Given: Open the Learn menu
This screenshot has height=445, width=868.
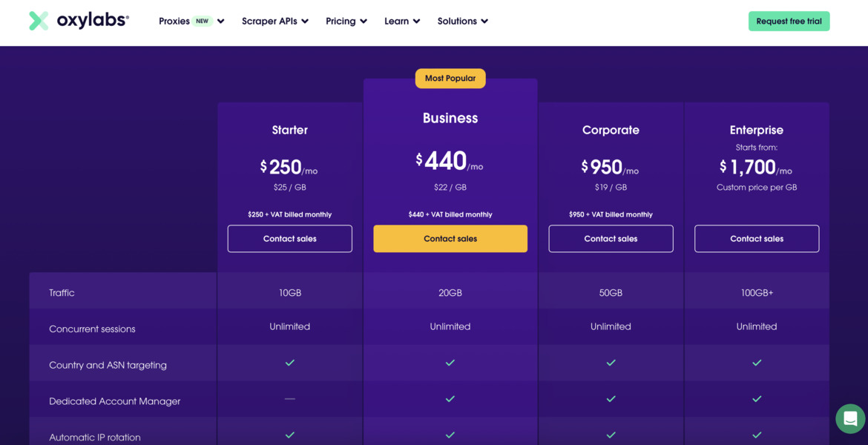Looking at the screenshot, I should point(402,21).
